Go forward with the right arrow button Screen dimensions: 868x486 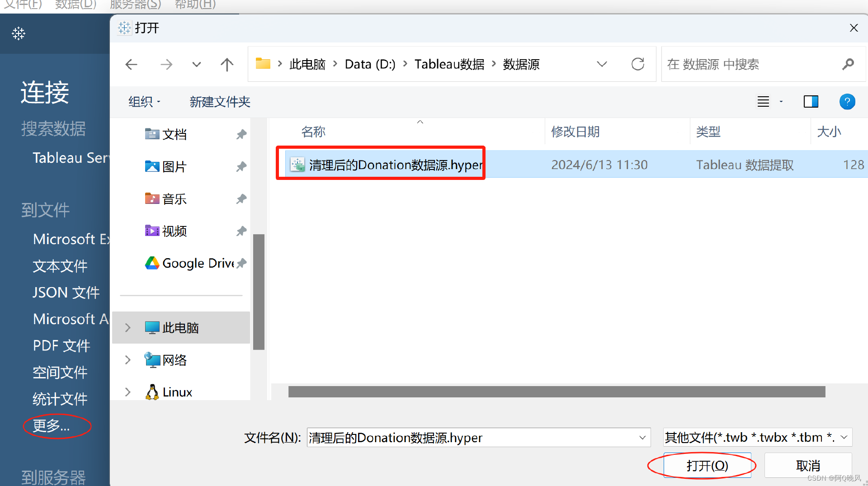[166, 64]
